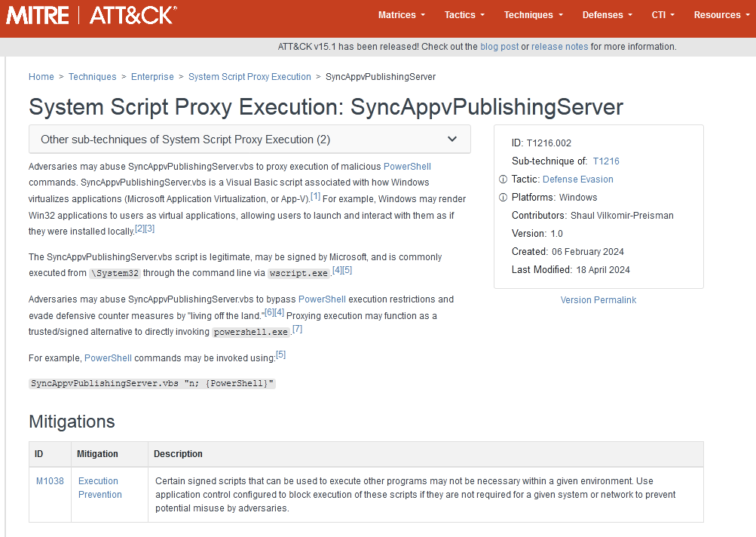Screen dimensions: 756x537
Task: Open the Techniques dropdown menu
Action: pos(533,15)
